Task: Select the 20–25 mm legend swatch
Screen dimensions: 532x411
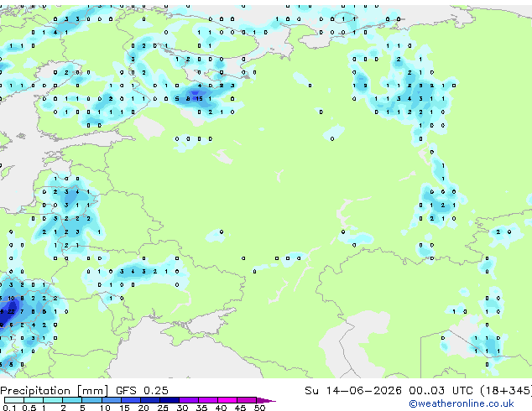Action: click(x=149, y=400)
